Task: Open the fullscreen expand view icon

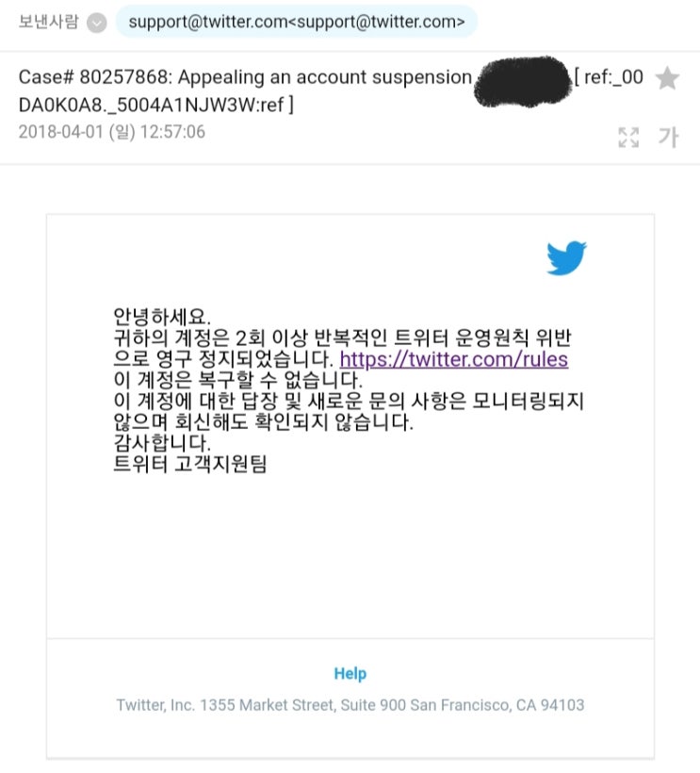Action: coord(628,137)
